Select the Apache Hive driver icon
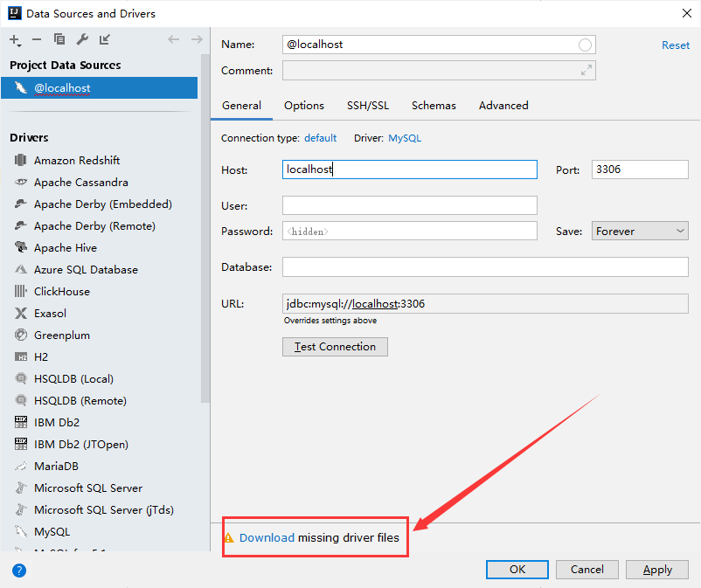The width and height of the screenshot is (701, 588). click(21, 247)
